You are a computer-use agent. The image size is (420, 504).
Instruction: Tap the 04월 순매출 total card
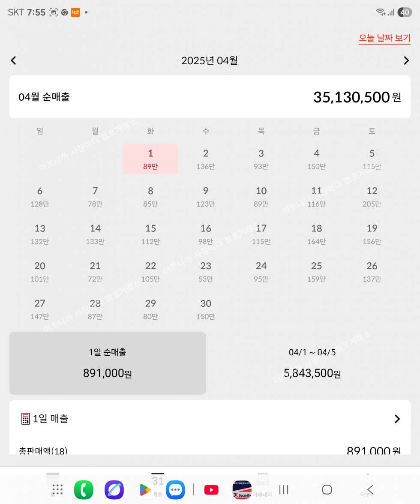point(210,97)
